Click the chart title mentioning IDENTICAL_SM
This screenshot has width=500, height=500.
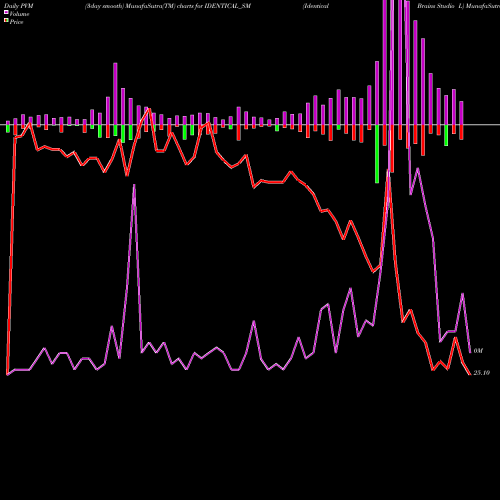click(168, 6)
